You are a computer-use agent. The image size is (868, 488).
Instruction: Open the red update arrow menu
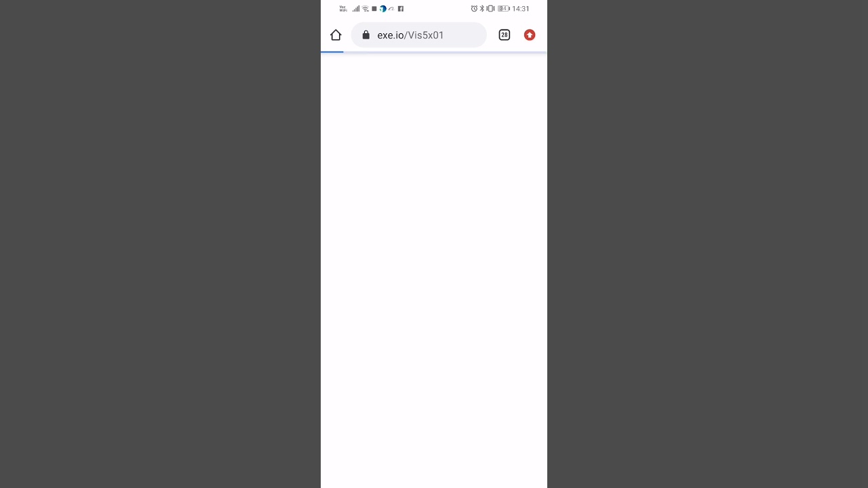(530, 35)
